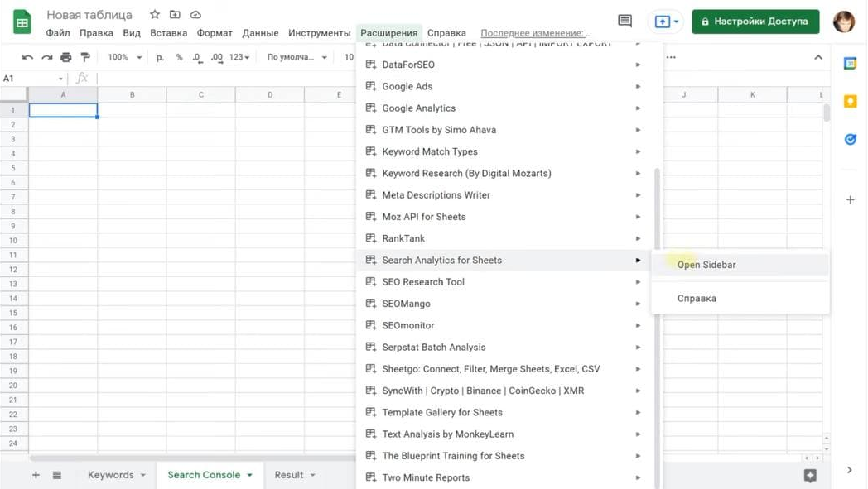Select the paint format tool
Screen dimensions: 868x489
(84, 57)
